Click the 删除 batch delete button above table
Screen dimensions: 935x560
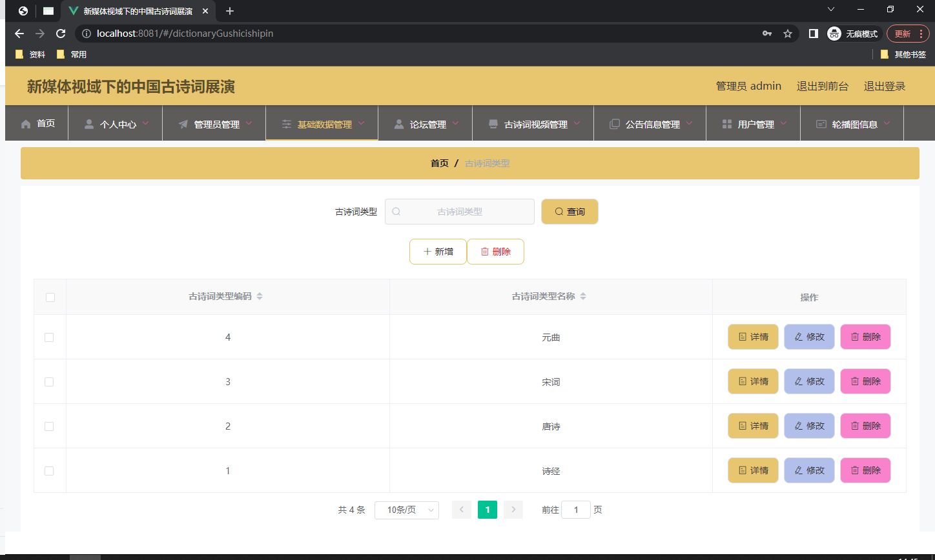495,252
